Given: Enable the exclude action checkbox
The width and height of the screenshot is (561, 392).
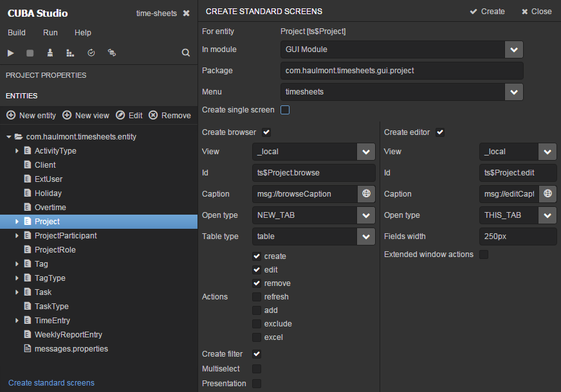Looking at the screenshot, I should pyautogui.click(x=257, y=324).
